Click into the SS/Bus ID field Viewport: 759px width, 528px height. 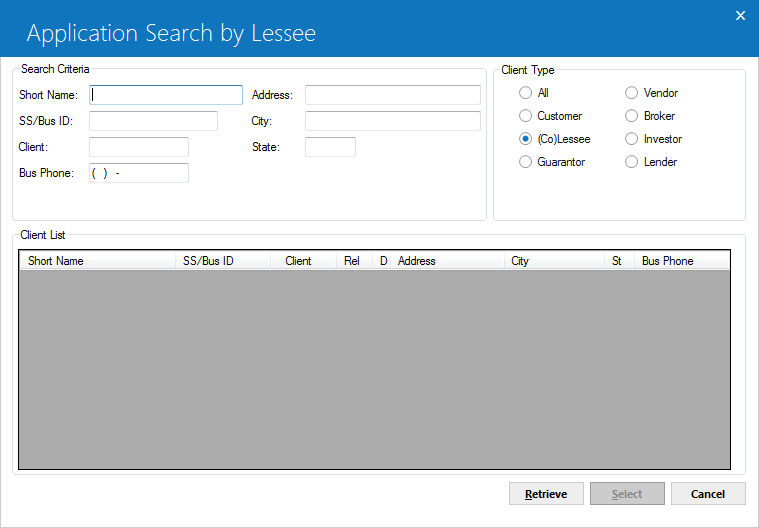(153, 121)
